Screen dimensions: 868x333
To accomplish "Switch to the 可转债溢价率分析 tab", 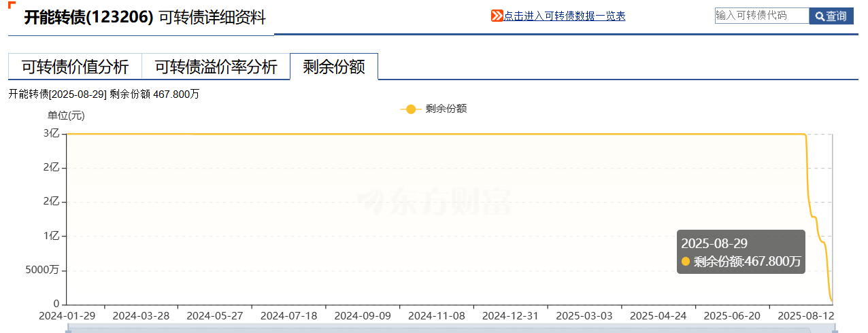I will 216,67.
